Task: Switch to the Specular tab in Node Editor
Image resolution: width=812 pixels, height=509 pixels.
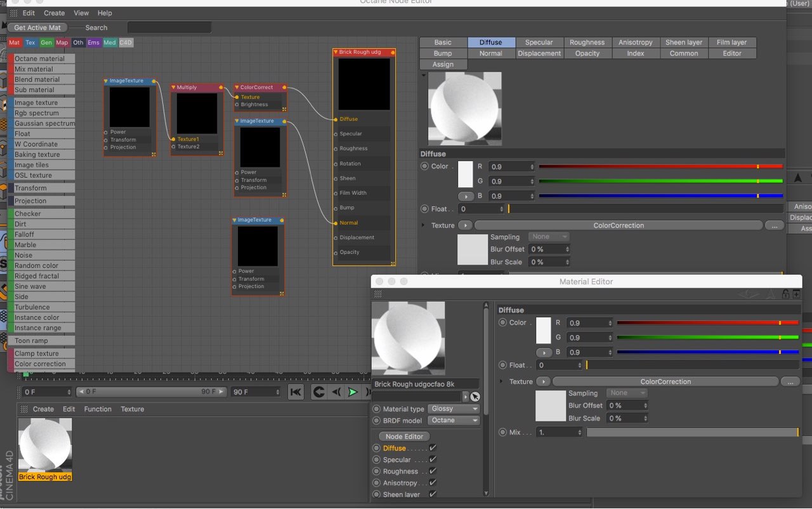Action: [539, 43]
